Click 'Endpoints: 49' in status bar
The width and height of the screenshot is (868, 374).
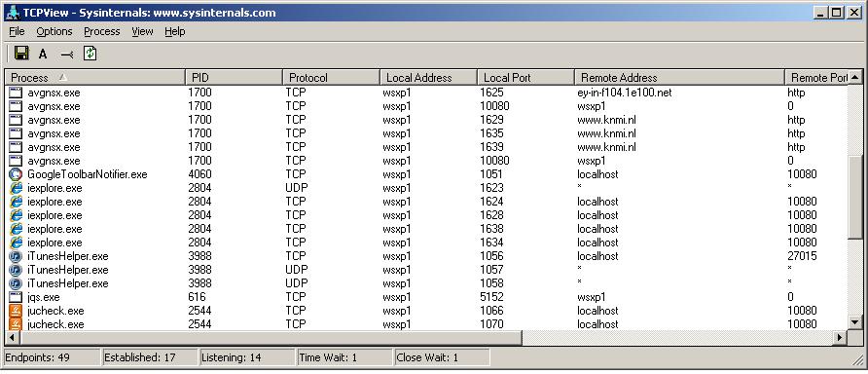38,357
